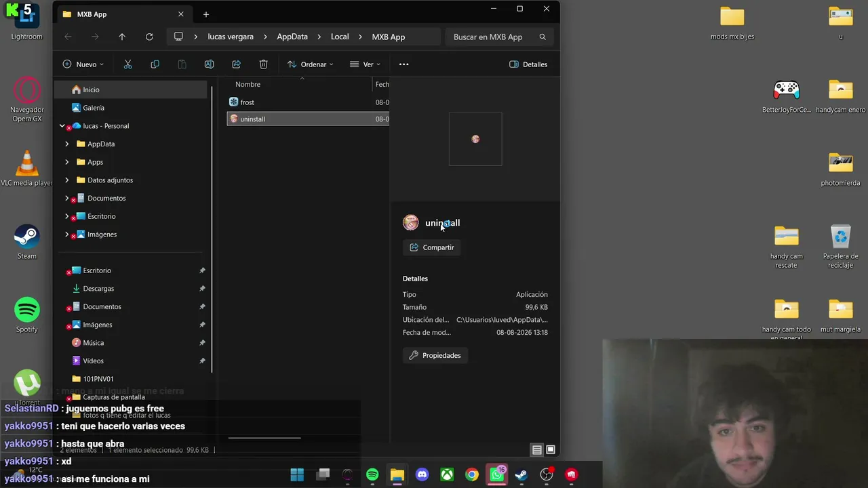Click the Copy icon in the toolbar
The width and height of the screenshot is (868, 488).
[x=155, y=64]
